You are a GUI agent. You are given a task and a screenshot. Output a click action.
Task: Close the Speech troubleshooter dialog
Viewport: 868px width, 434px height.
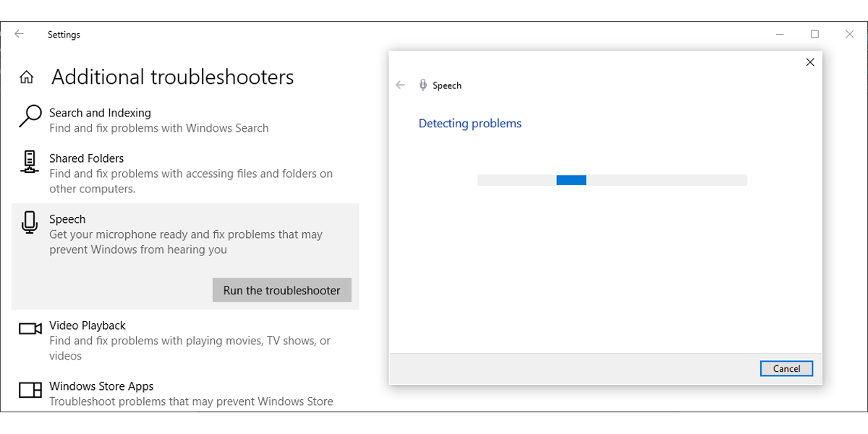point(810,62)
